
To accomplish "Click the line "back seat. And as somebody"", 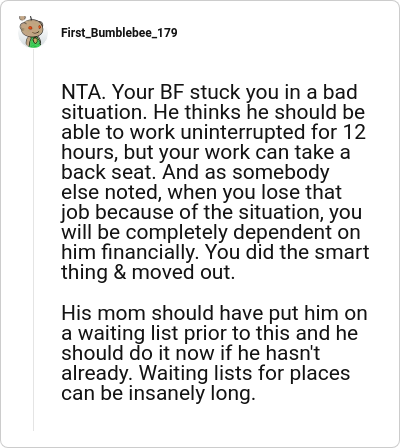I will click(195, 172).
